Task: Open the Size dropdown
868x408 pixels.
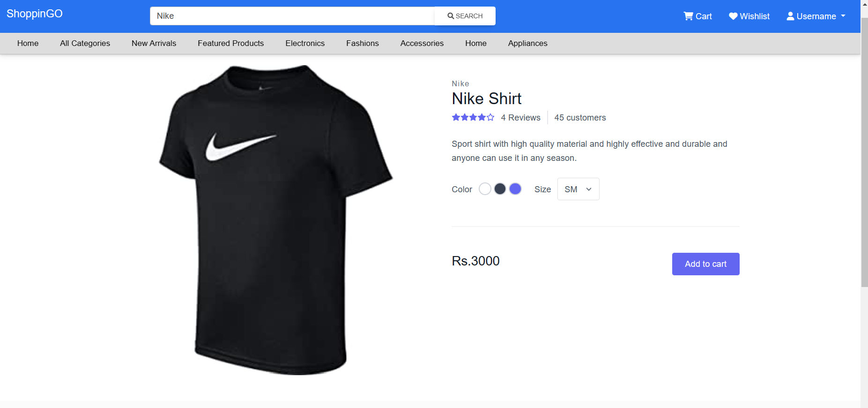Action: pos(578,189)
